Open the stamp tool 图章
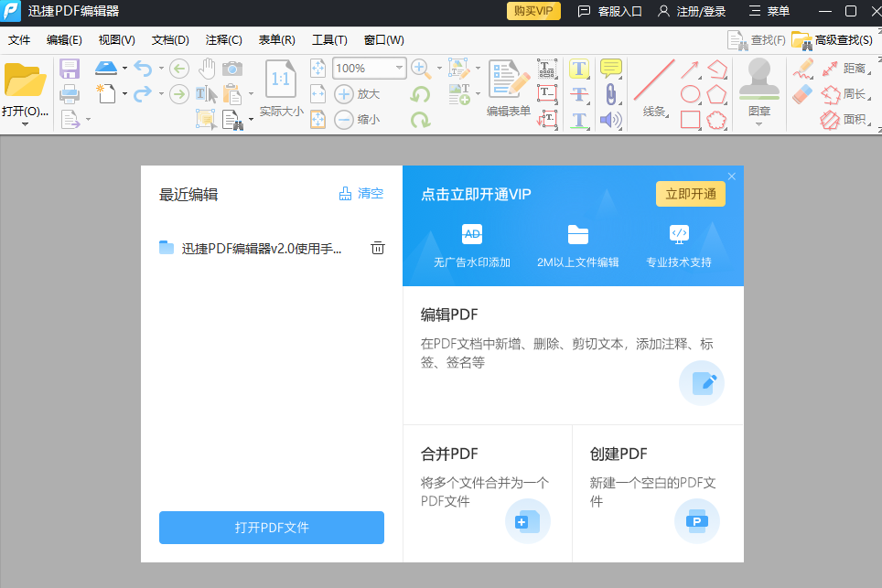The height and width of the screenshot is (588, 882). point(758,91)
